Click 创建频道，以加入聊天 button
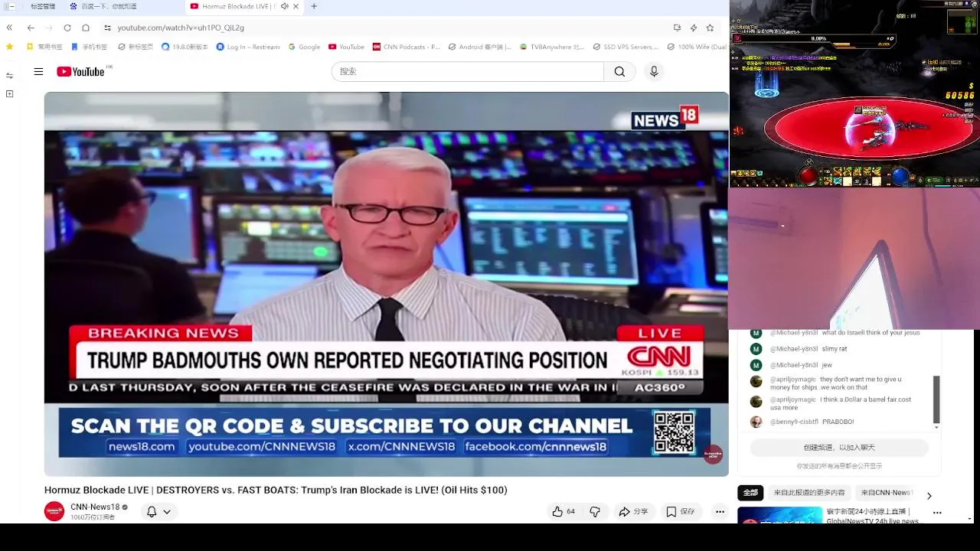980x551 pixels. 839,448
